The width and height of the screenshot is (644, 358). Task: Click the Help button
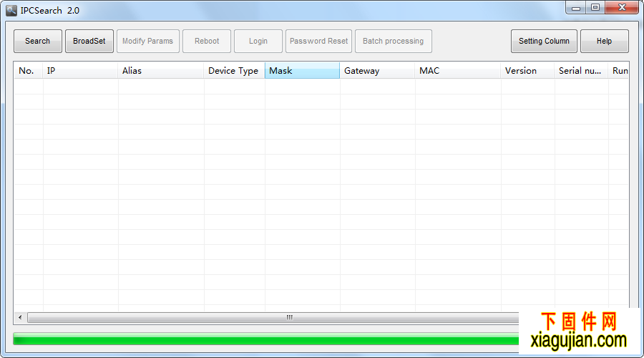pos(604,41)
